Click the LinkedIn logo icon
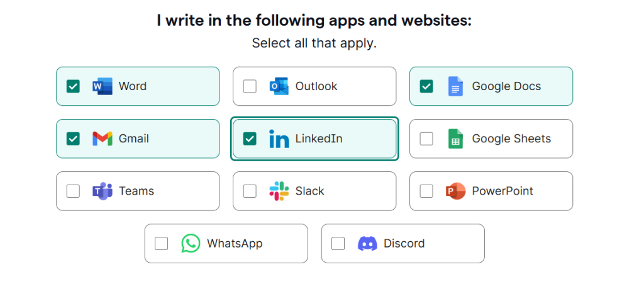This screenshot has width=644, height=291. (279, 139)
